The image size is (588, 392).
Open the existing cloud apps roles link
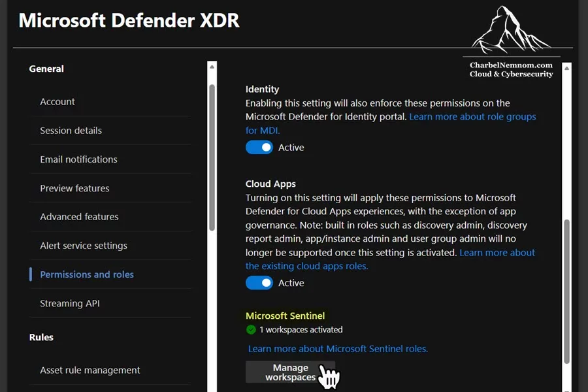pyautogui.click(x=390, y=259)
